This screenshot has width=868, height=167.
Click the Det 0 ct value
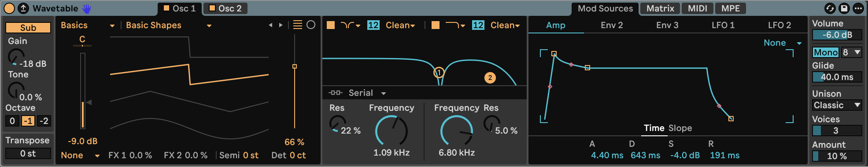point(298,155)
